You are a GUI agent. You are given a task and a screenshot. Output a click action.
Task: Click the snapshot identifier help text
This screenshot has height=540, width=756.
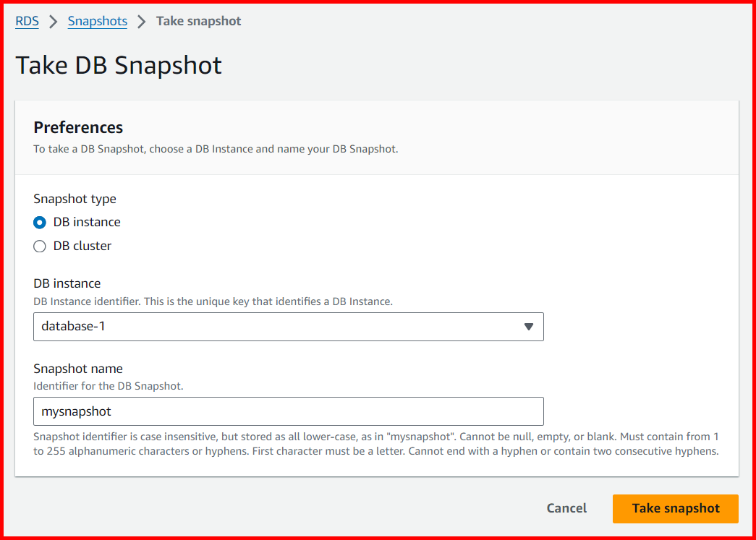point(376,443)
